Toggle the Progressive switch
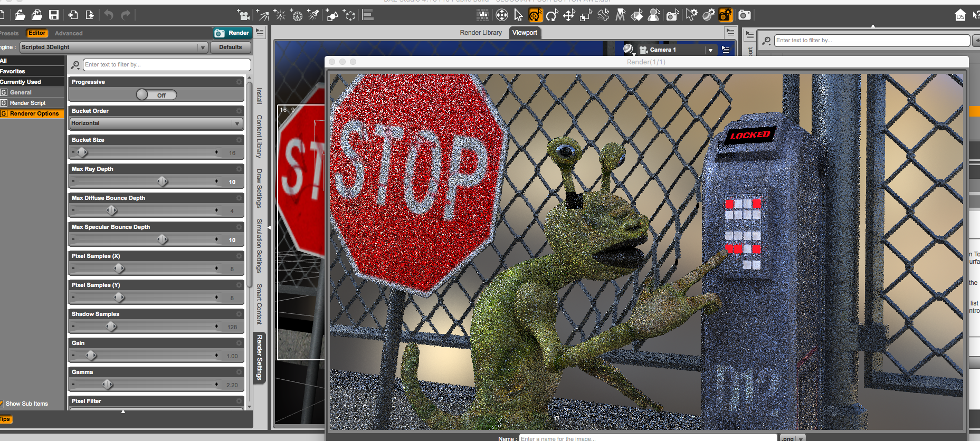This screenshot has width=980, height=441. (x=156, y=95)
